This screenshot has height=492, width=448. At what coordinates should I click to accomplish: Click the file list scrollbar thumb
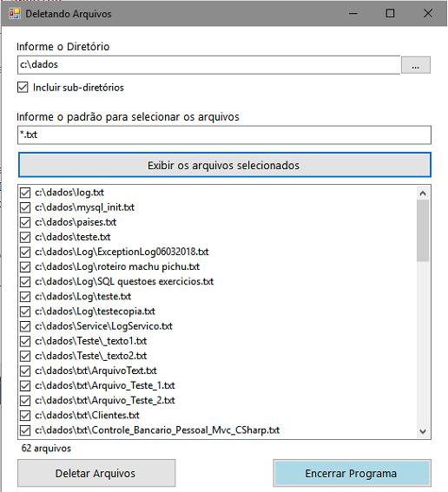point(423,231)
